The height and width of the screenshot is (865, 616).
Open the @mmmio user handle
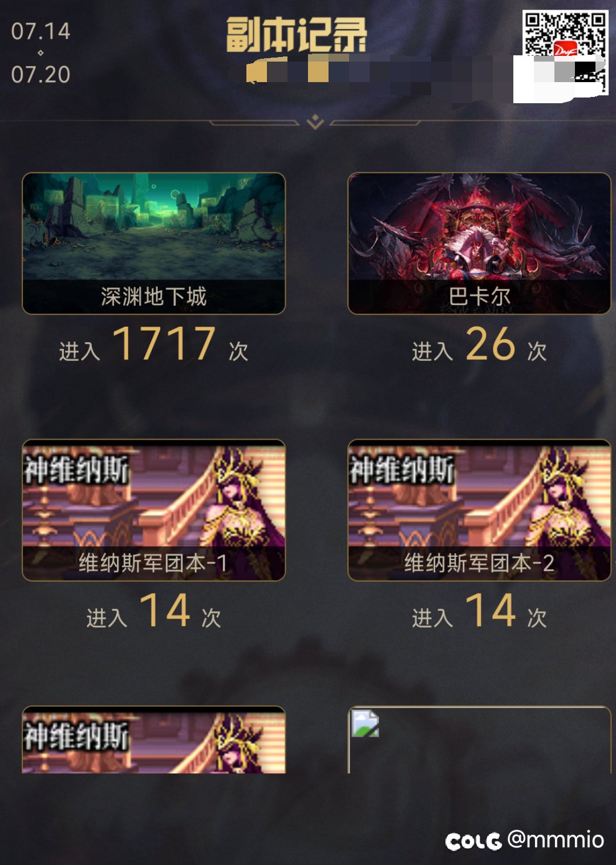point(556,839)
